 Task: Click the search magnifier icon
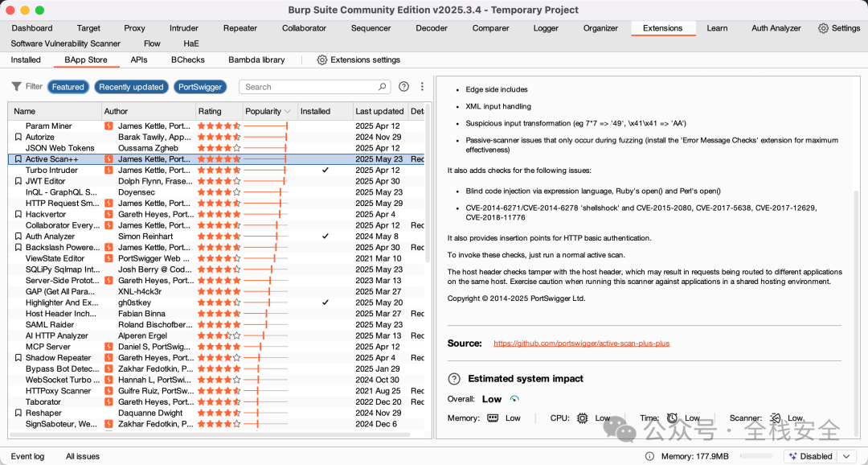coord(382,86)
